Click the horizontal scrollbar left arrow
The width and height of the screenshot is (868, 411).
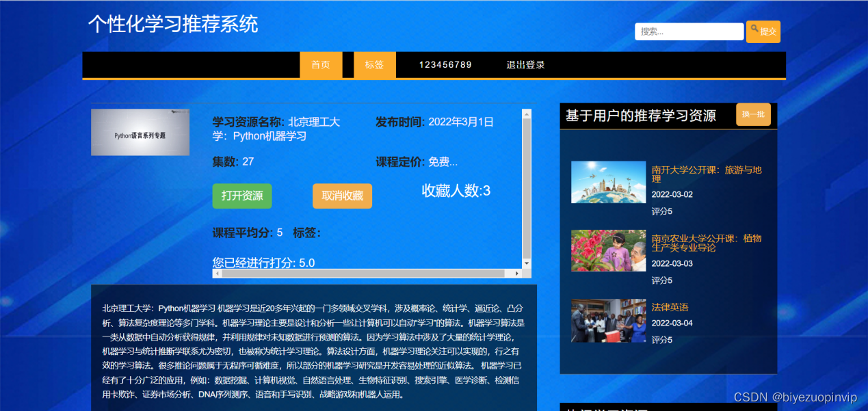pos(218,274)
